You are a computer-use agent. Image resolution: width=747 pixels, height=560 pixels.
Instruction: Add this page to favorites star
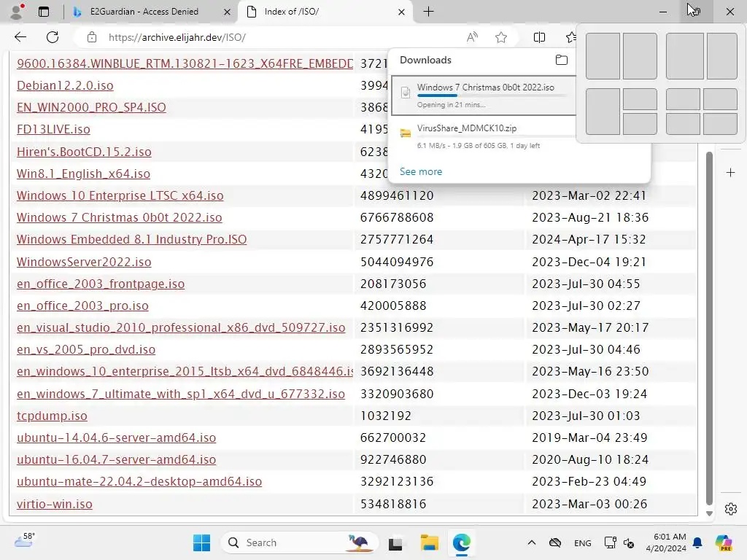(500, 37)
